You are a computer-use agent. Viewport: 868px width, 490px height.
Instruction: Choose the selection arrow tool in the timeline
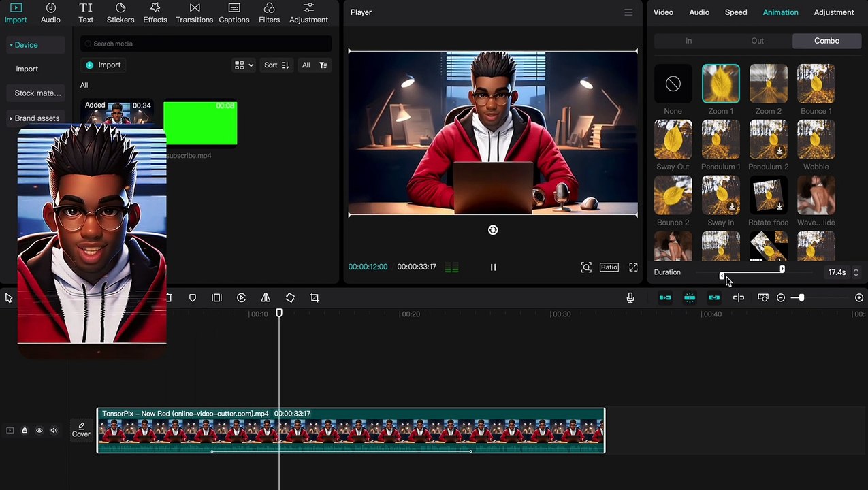point(9,298)
